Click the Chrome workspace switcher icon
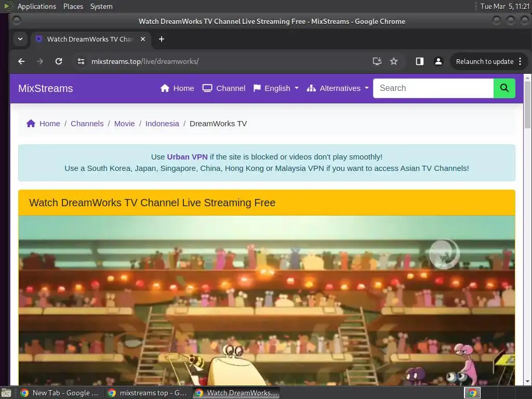This screenshot has width=532, height=399. click(472, 393)
